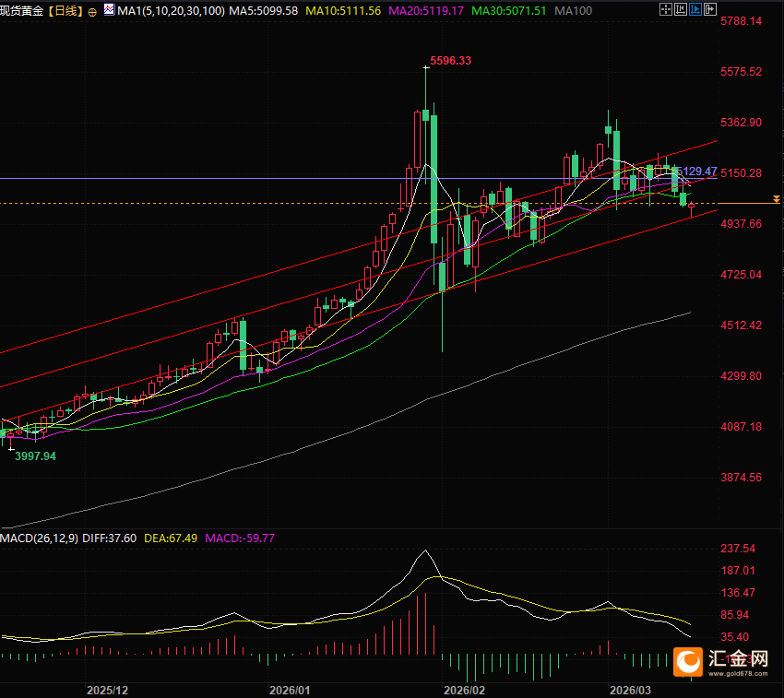Click the 35.40 MACD axis label

point(735,637)
